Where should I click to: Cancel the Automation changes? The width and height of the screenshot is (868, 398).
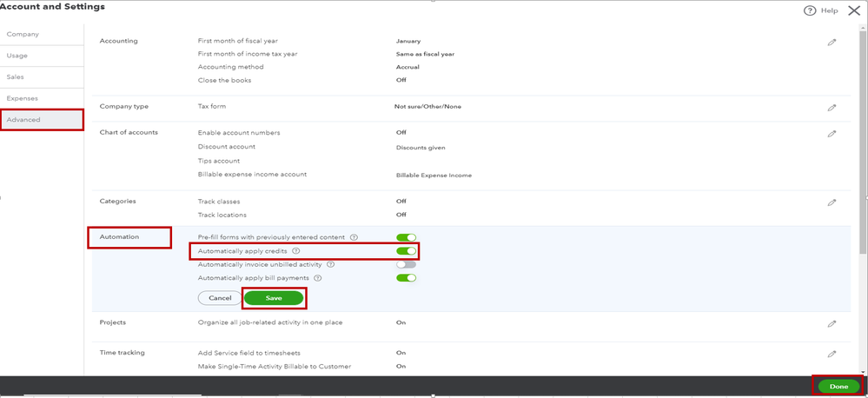coord(220,298)
